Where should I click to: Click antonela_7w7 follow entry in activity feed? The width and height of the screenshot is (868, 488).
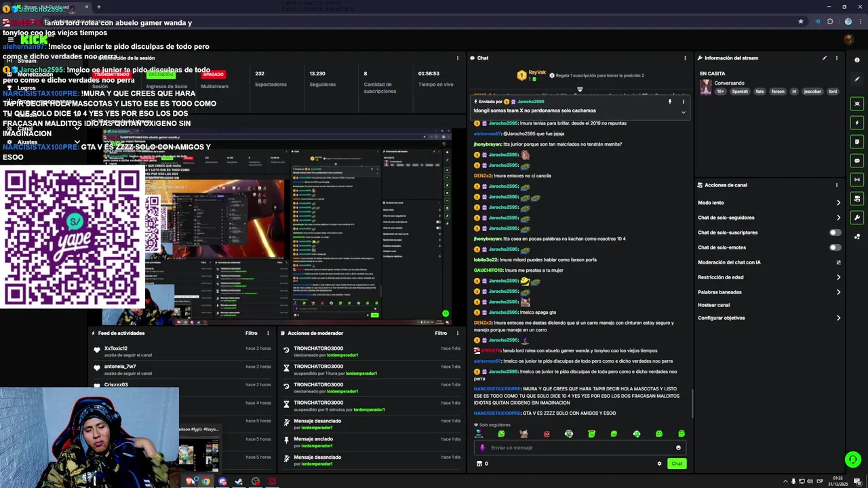click(183, 369)
